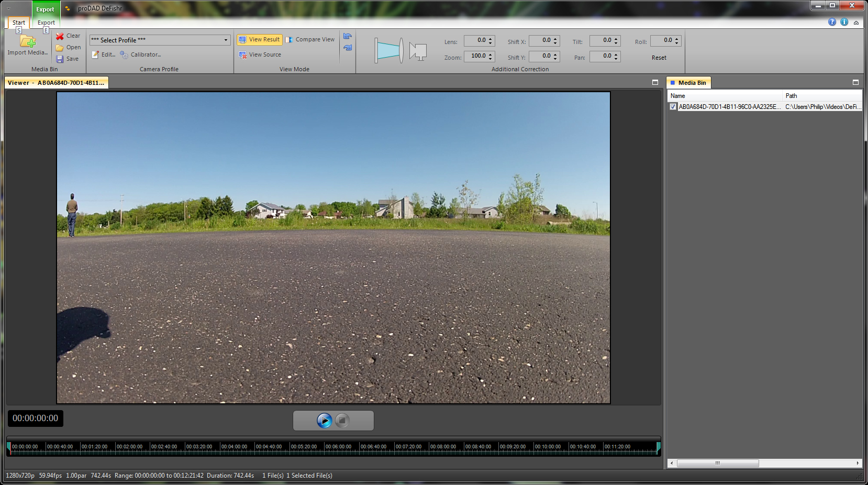The height and width of the screenshot is (485, 868).
Task: Click the Import Media folder icon
Action: coord(28,41)
